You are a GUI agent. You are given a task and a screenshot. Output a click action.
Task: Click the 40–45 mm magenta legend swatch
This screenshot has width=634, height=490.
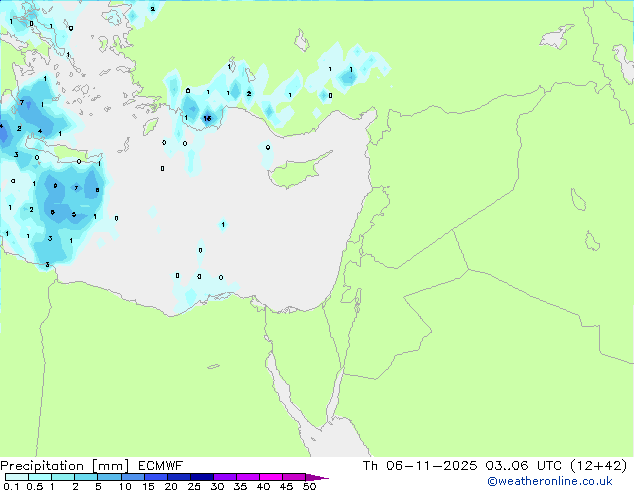(271, 477)
